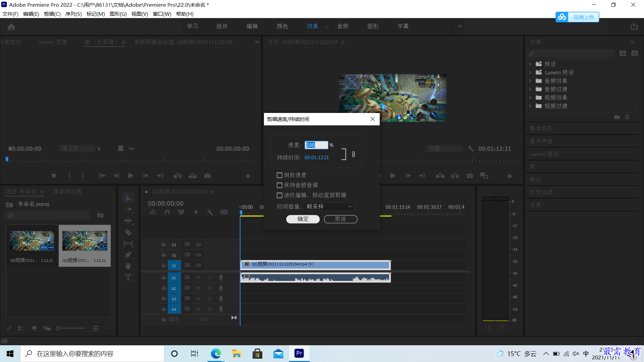Click program monitor settings wrench
The height and width of the screenshot is (362, 644).
(471, 148)
